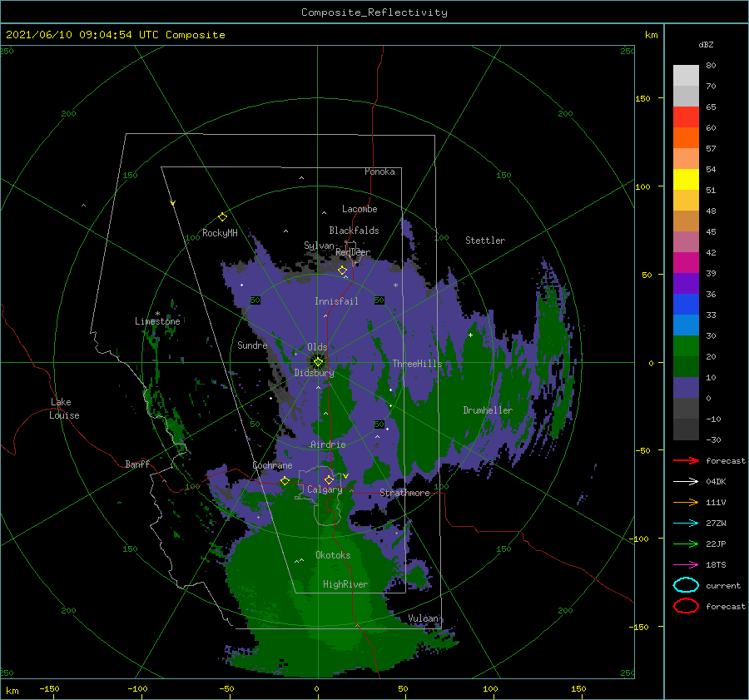749x700 pixels.
Task: Select the Limestone label
Action: 157,321
